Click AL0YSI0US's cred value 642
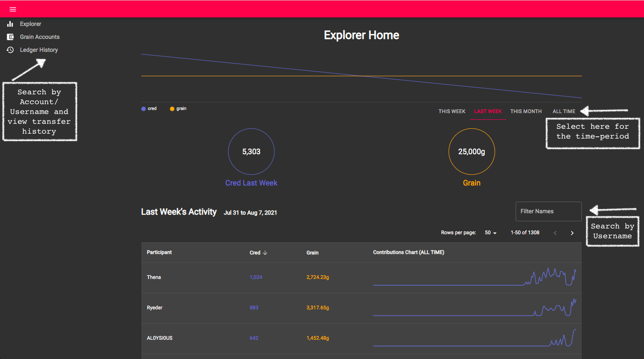 tap(254, 338)
